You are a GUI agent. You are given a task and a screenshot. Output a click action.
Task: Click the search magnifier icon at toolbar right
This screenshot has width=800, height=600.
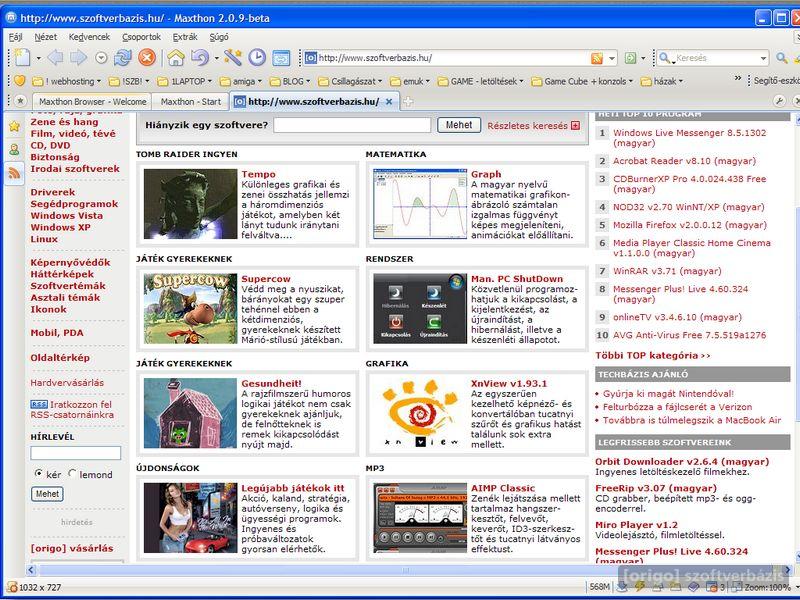(x=782, y=58)
